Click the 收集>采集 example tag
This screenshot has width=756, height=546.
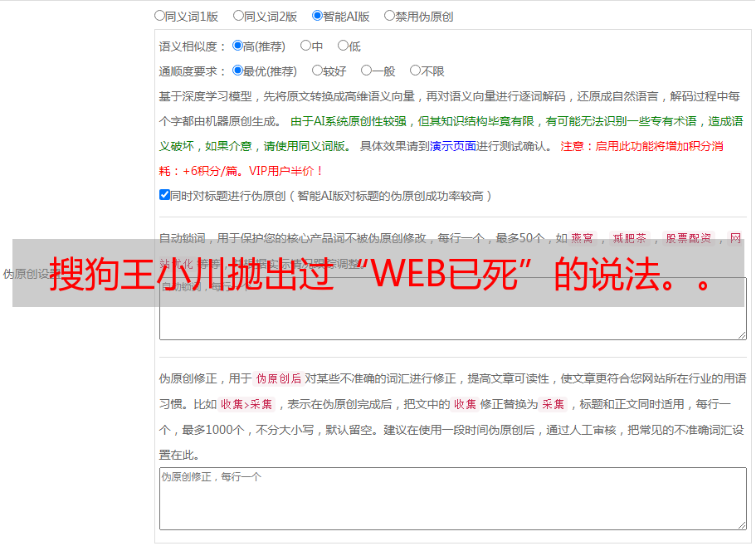246,404
